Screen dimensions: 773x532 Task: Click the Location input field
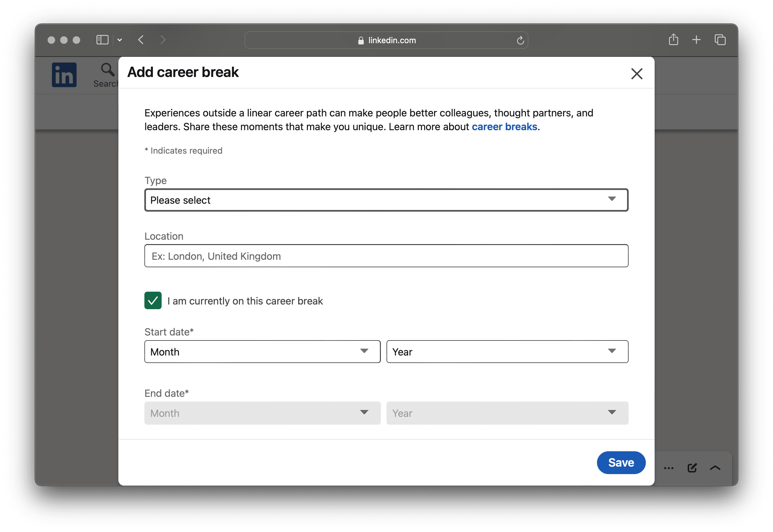pos(386,256)
